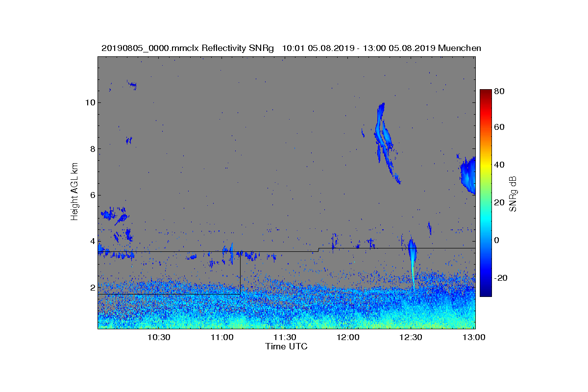Click the colorbar value 20
This screenshot has width=588, height=392.
click(500, 203)
